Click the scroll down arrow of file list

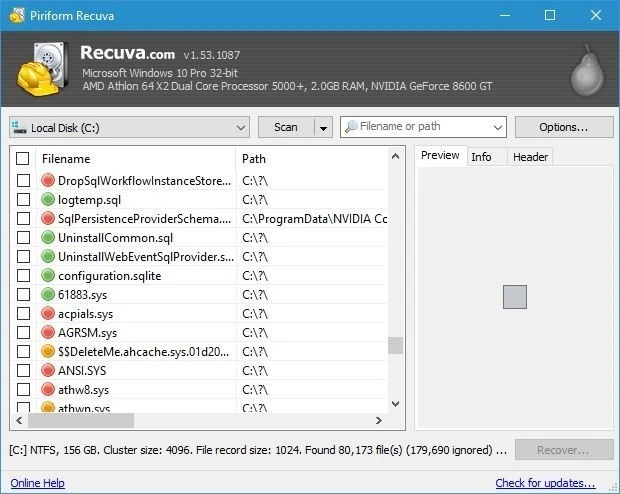(395, 404)
